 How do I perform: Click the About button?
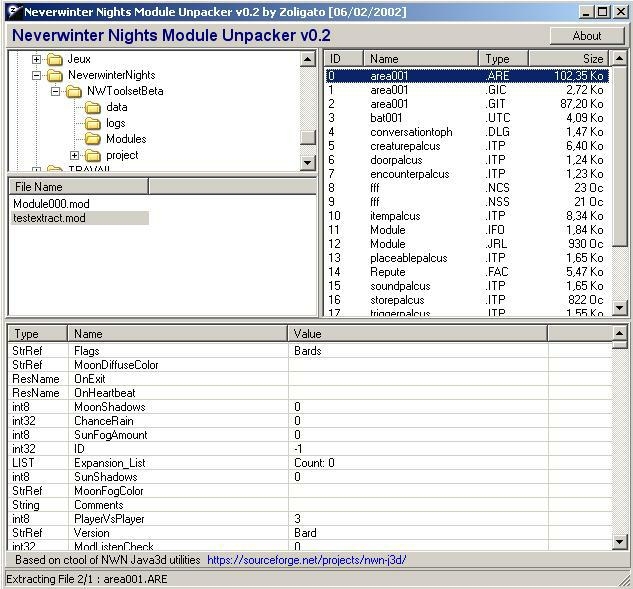click(586, 35)
